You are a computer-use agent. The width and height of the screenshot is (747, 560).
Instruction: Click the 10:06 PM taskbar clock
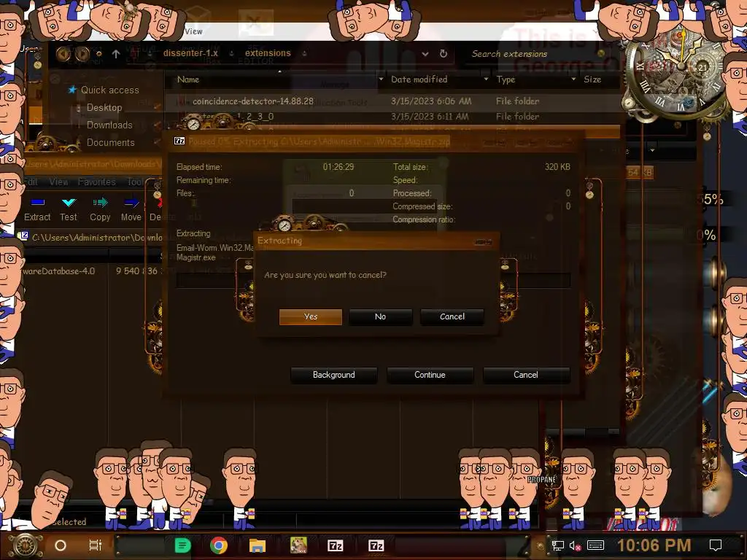pyautogui.click(x=654, y=545)
